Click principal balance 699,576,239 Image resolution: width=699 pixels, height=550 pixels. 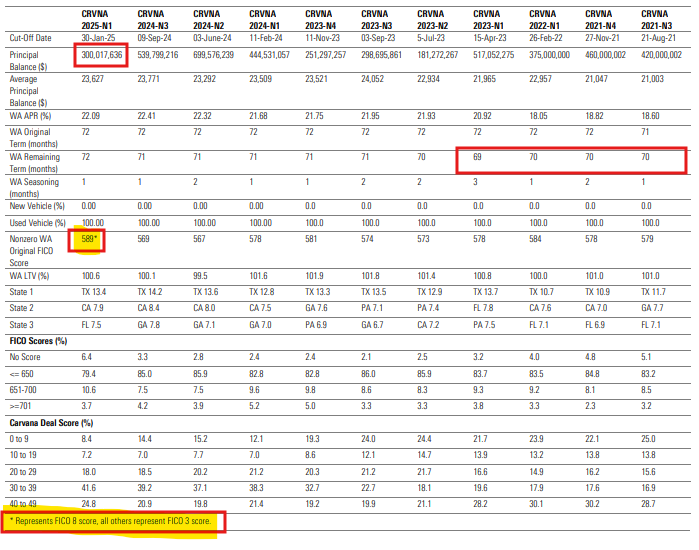(x=214, y=55)
